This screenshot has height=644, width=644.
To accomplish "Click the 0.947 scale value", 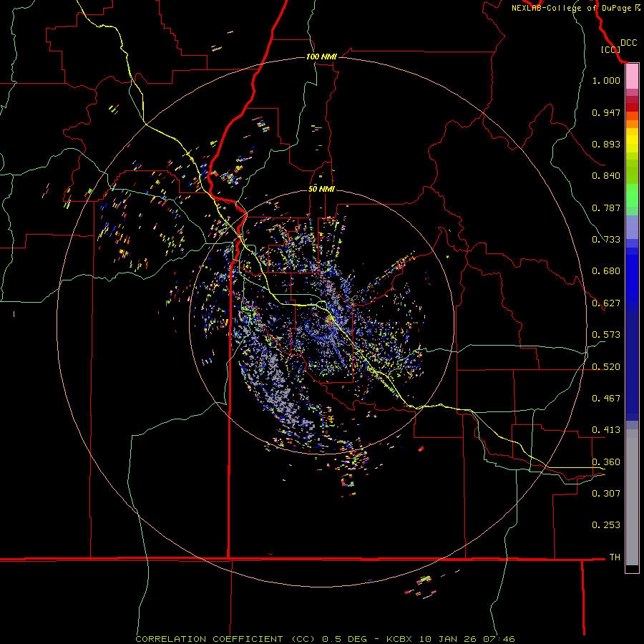I will click(606, 112).
